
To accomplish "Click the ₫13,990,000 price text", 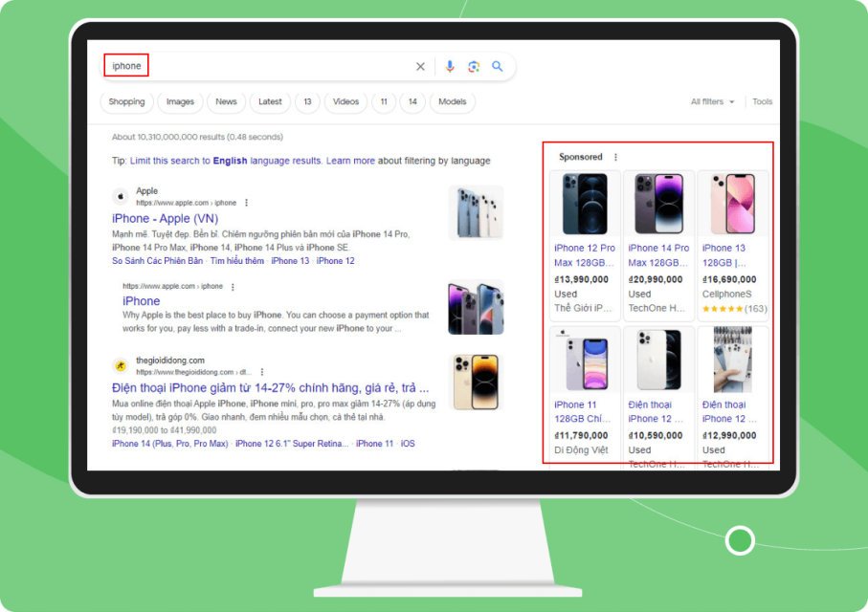I will click(x=581, y=279).
